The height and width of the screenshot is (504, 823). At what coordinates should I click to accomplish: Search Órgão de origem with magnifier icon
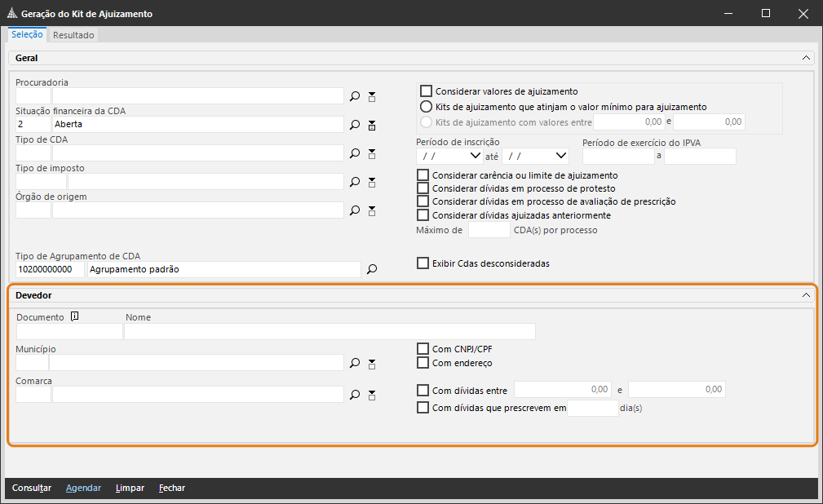click(x=355, y=210)
